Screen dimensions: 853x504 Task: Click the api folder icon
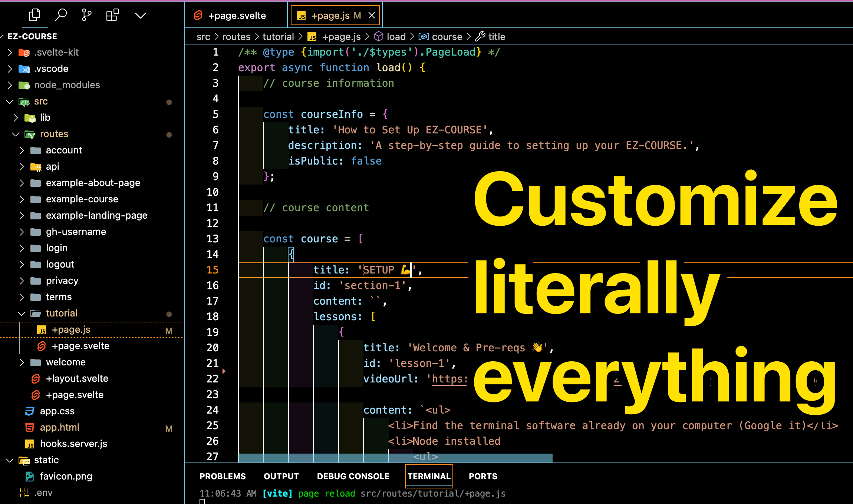(36, 167)
